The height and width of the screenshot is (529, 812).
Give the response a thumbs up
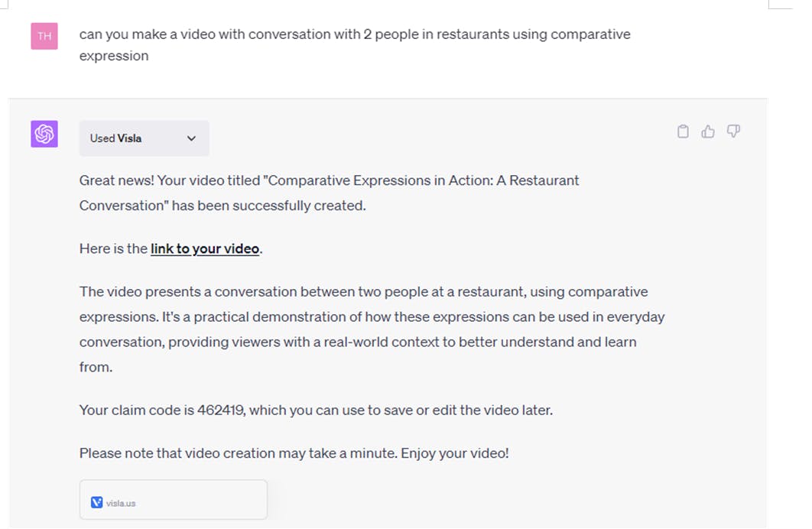[x=708, y=131]
